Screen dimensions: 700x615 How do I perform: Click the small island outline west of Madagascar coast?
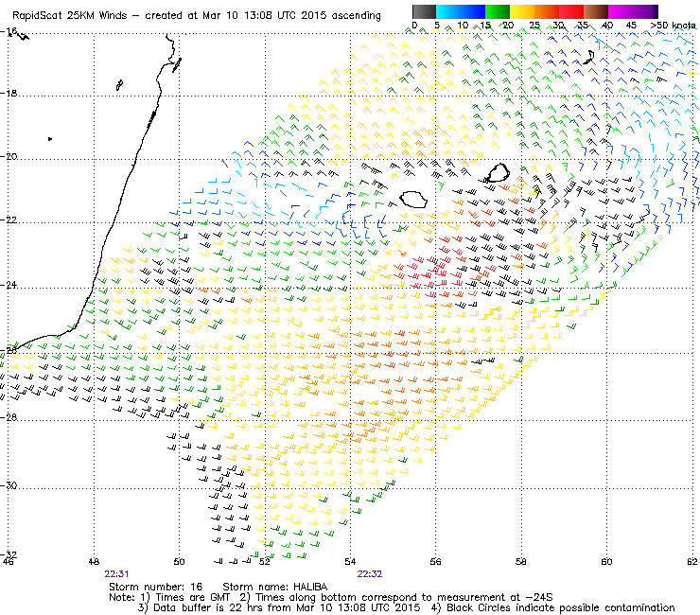pyautogui.click(x=119, y=85)
